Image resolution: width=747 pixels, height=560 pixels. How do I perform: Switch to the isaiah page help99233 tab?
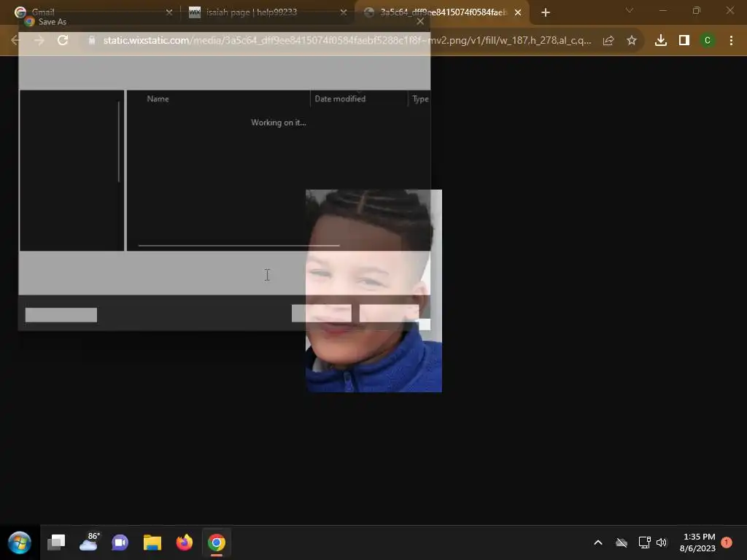(x=267, y=12)
